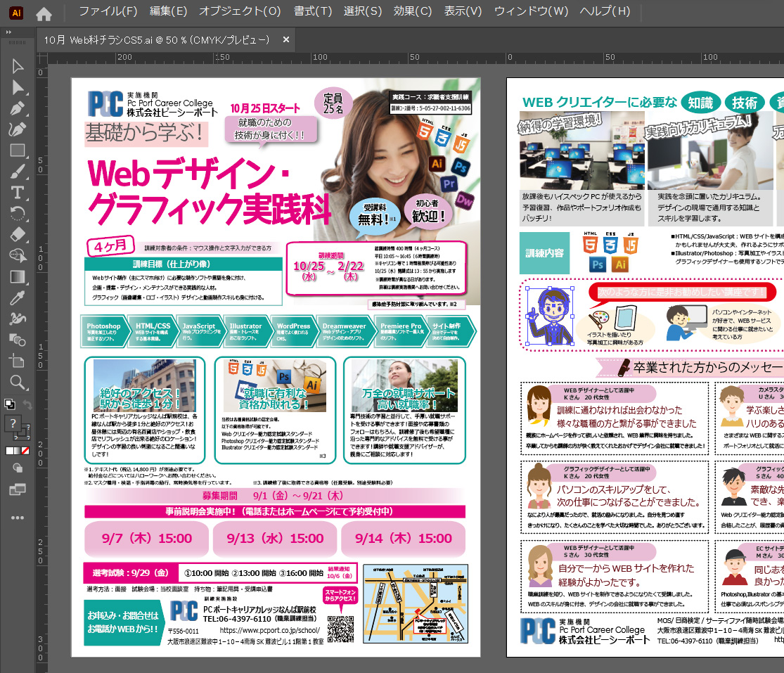Close the 10月 Web科チラシCS5.ai tab
Image resolution: width=784 pixels, height=673 pixels.
point(286,39)
